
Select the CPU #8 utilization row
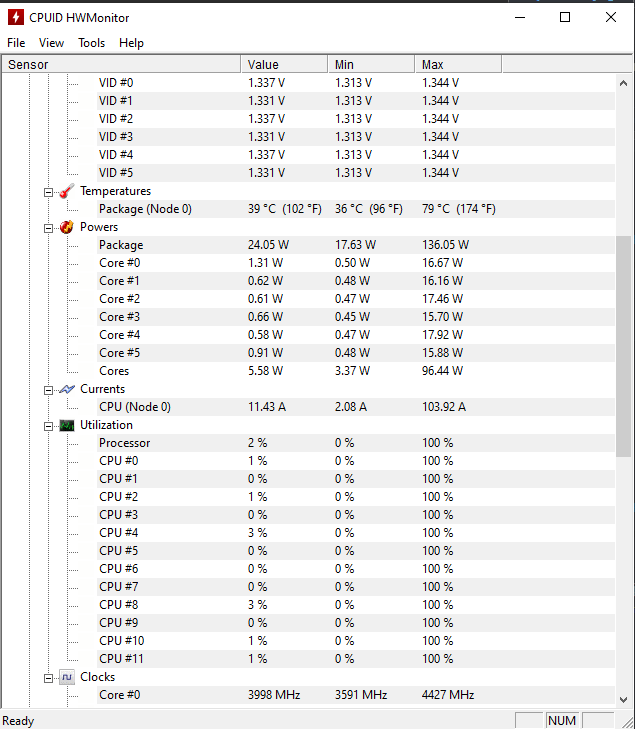[x=356, y=605]
